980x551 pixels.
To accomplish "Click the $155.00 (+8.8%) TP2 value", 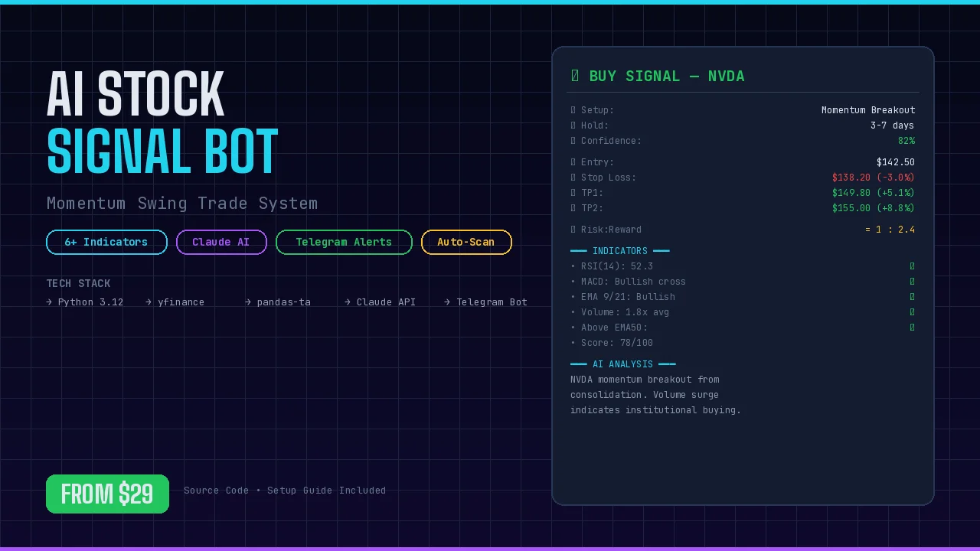I will click(x=874, y=208).
